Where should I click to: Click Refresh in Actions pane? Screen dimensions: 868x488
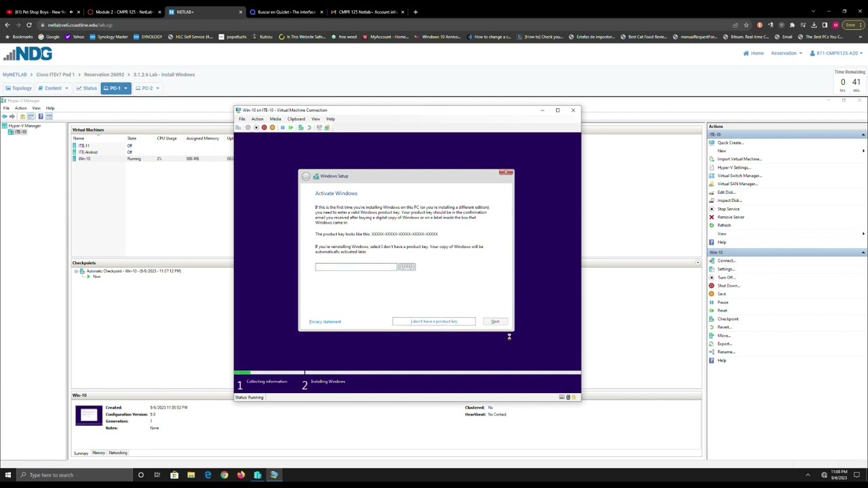[x=724, y=225]
